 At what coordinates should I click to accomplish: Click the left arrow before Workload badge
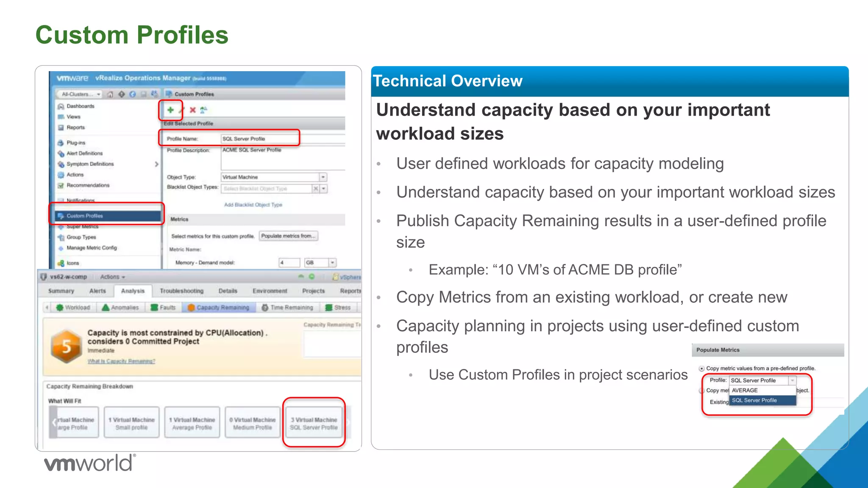tap(47, 308)
